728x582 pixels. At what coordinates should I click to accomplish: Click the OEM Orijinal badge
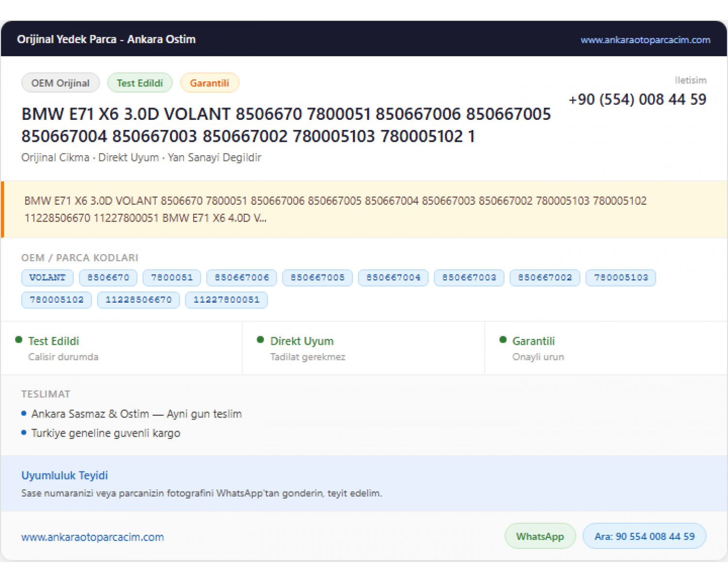click(60, 83)
